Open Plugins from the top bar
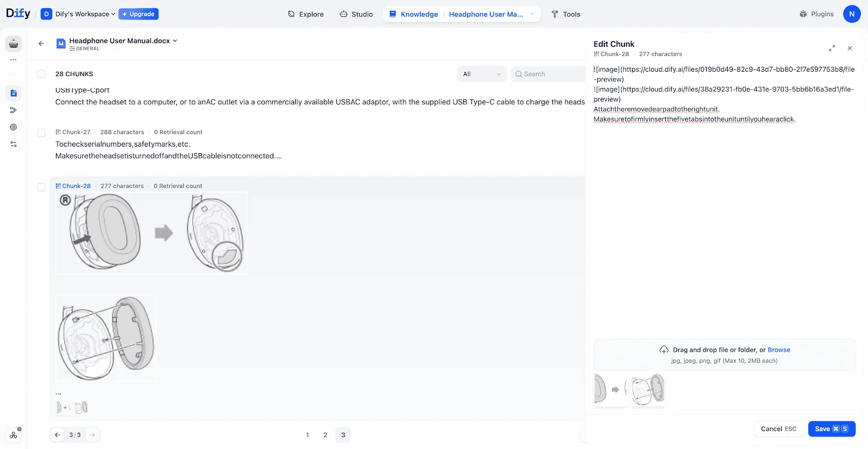This screenshot has width=868, height=449. point(816,14)
